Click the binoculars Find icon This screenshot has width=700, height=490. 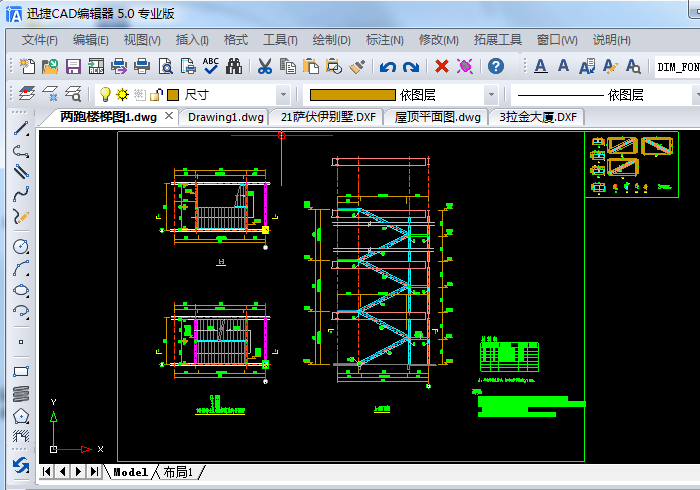coord(234,66)
